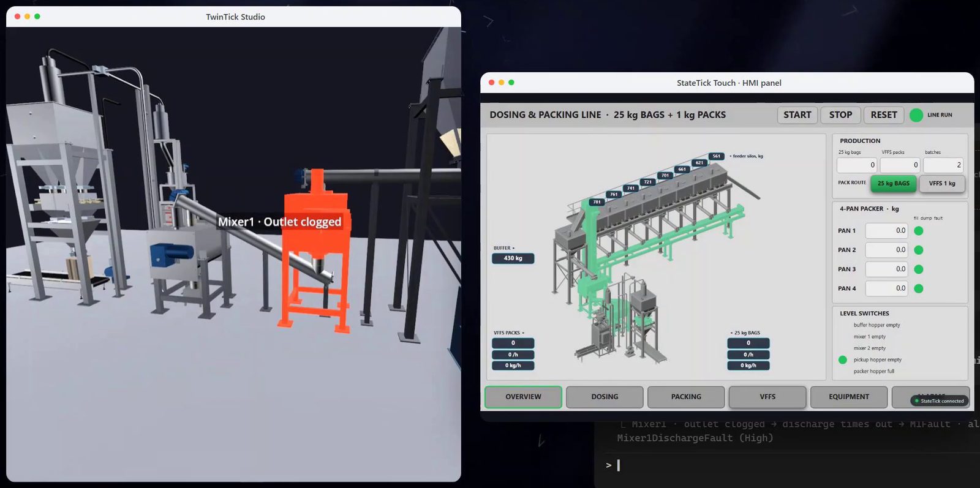Select the 25 kg BAGS pack route
Viewport: 980px width, 488px height.
pyautogui.click(x=893, y=183)
